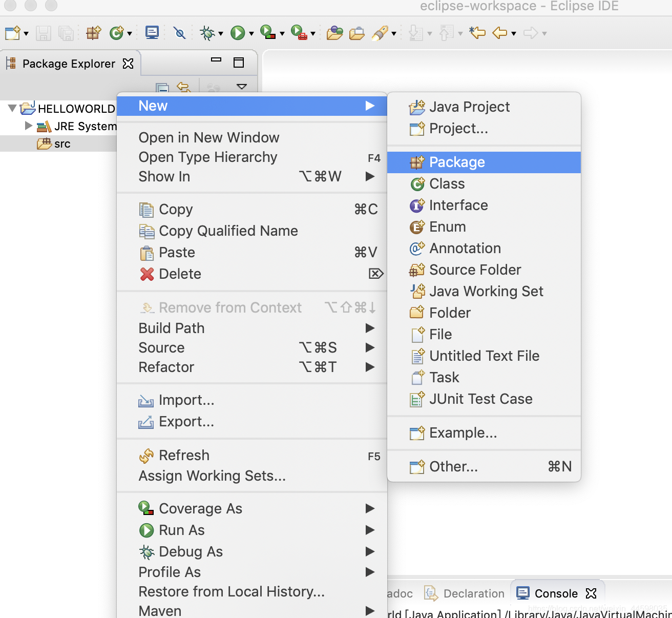Select the HELLOWORLD project node
Image resolution: width=672 pixels, height=618 pixels.
pyautogui.click(x=68, y=109)
